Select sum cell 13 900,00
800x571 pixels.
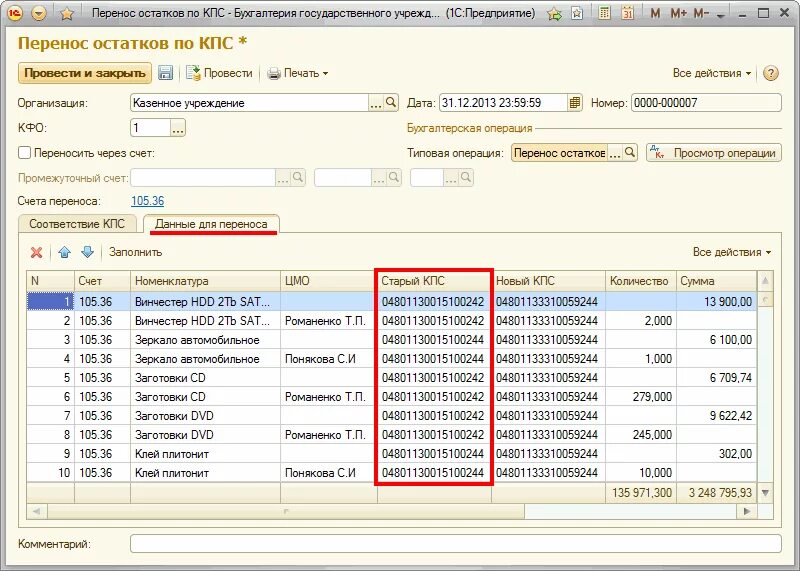(x=716, y=302)
